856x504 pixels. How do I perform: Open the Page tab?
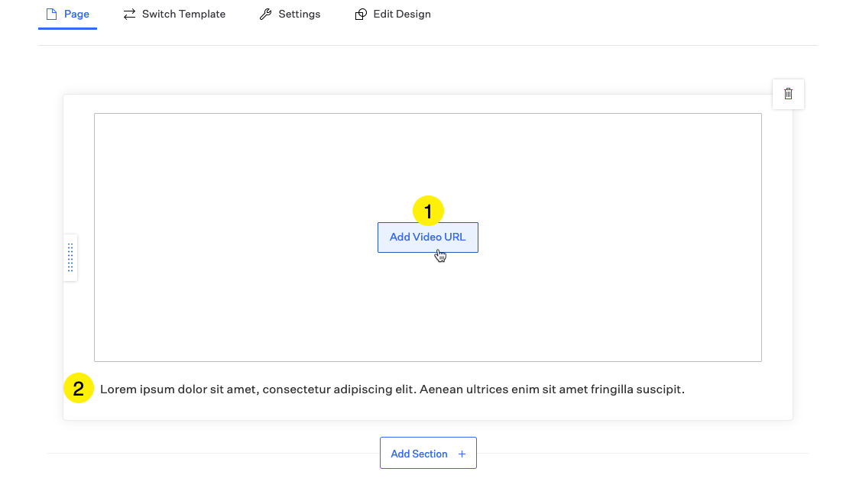(x=68, y=15)
